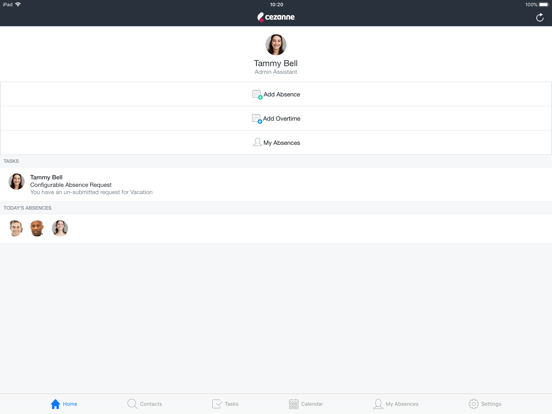View the grey-haired man's absence avatar

16,228
